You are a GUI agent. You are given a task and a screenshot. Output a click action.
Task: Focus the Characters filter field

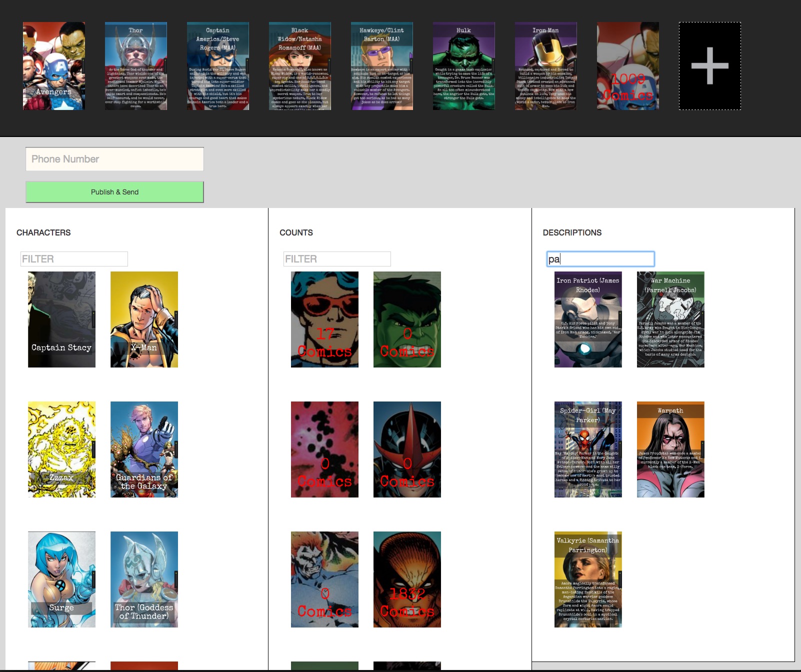click(x=74, y=259)
